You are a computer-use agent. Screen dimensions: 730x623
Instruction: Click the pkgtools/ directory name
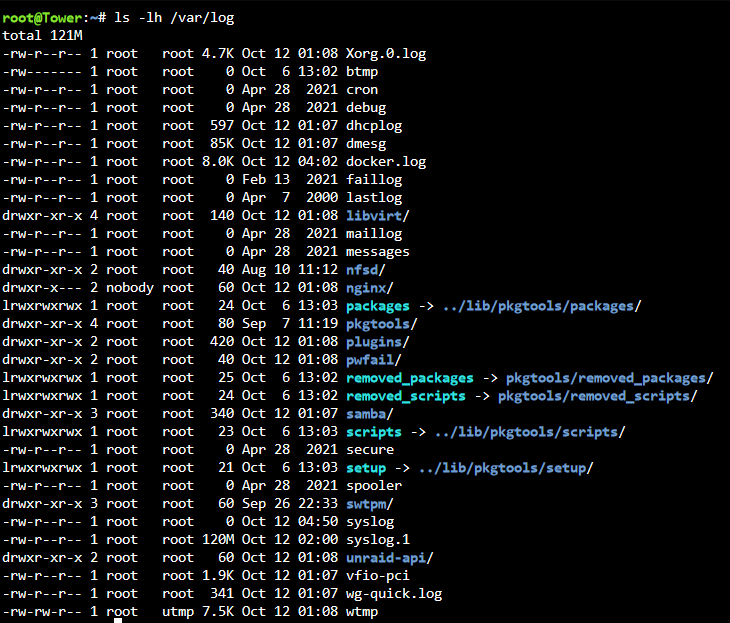coord(382,324)
